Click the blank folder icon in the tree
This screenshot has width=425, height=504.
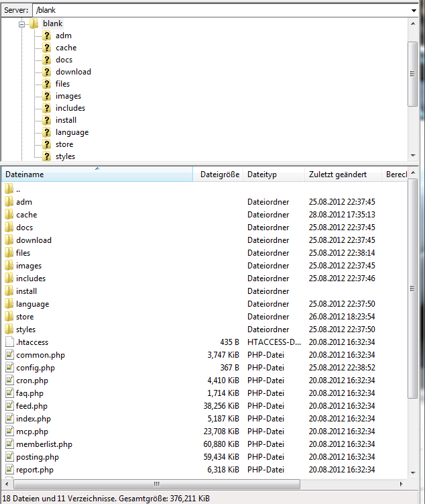pos(34,23)
